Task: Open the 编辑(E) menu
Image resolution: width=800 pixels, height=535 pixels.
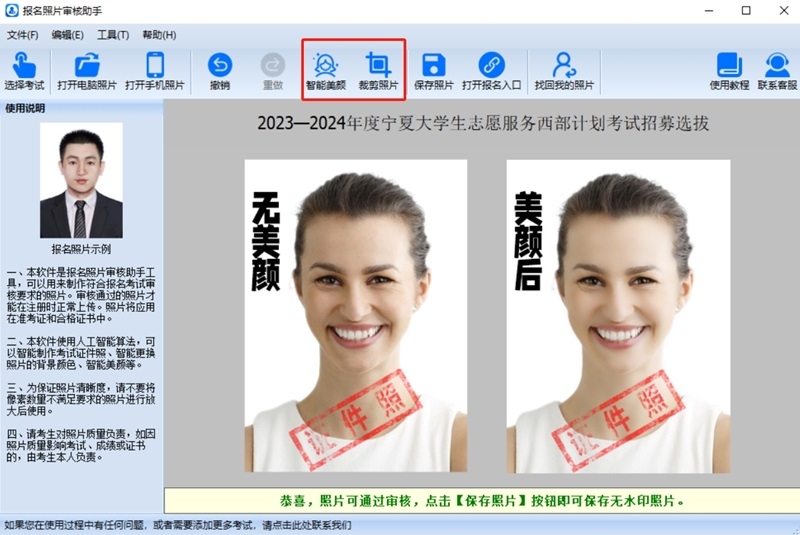Action: coord(67,35)
